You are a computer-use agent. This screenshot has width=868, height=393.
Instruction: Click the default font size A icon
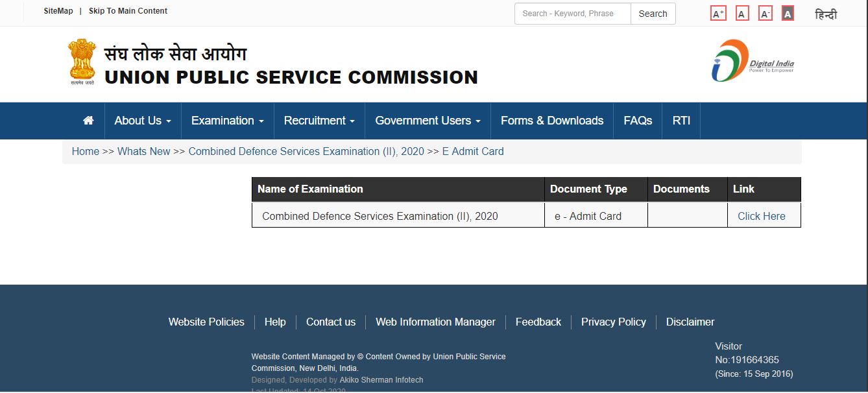pyautogui.click(x=741, y=12)
